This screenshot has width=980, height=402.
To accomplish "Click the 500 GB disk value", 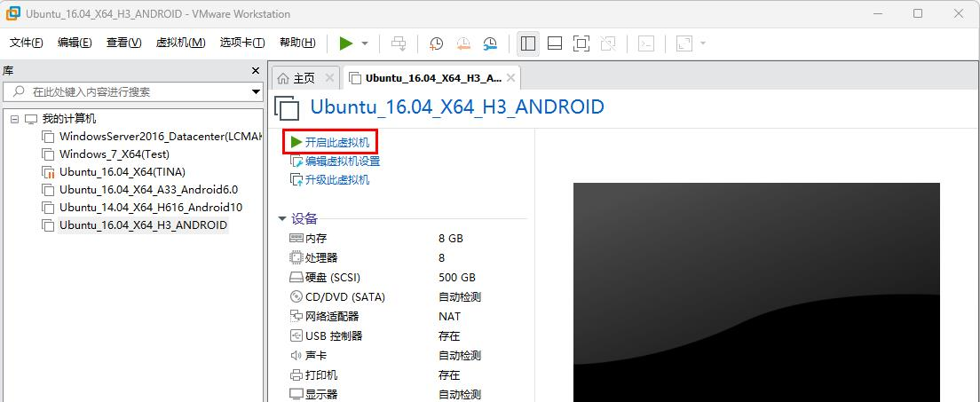I will pyautogui.click(x=457, y=278).
